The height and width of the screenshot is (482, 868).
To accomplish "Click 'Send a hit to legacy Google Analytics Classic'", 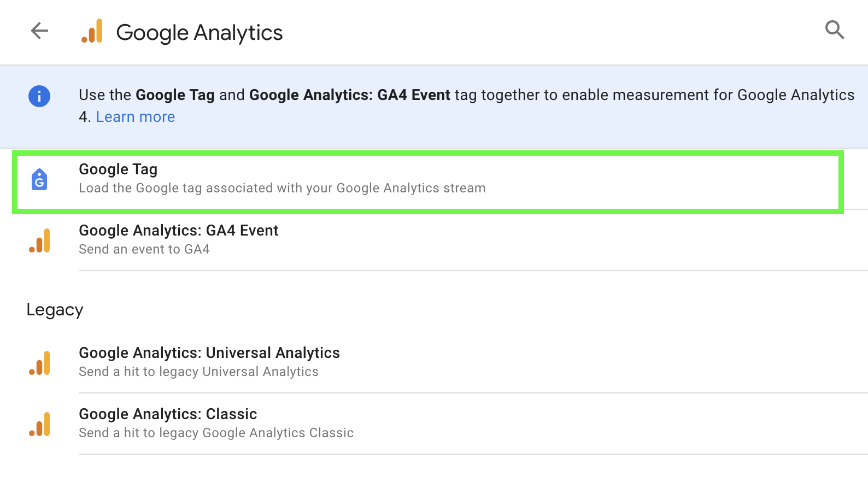I will click(x=216, y=432).
